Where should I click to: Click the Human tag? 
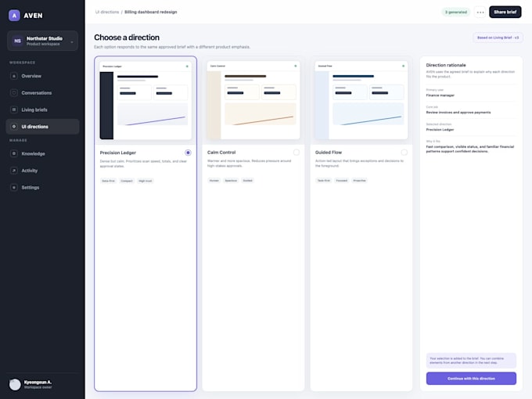[x=214, y=181]
